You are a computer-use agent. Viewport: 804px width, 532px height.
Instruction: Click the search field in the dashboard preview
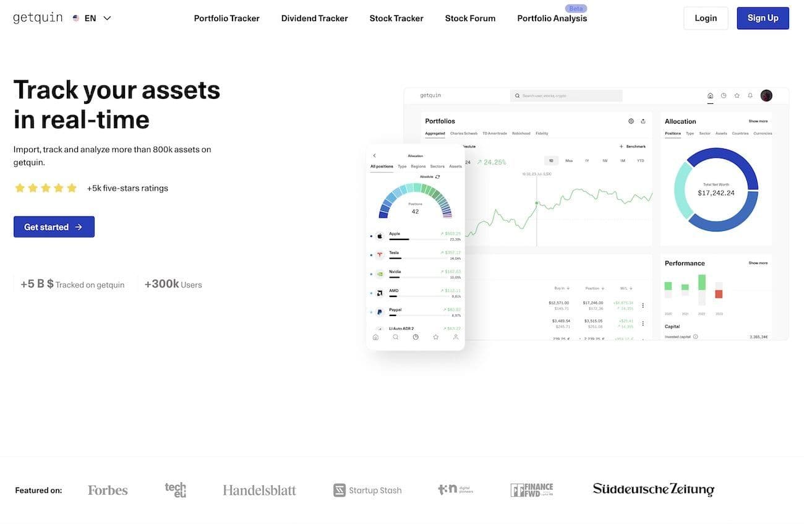tap(566, 96)
